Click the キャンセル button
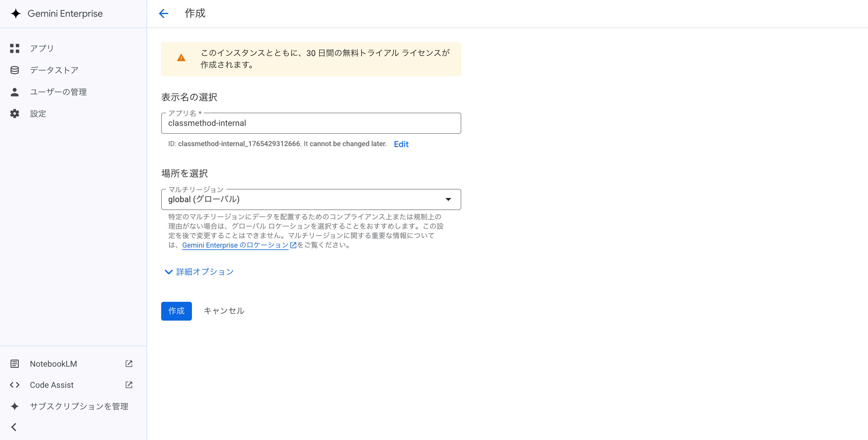Screen dimensions: 868x440 (x=224, y=311)
